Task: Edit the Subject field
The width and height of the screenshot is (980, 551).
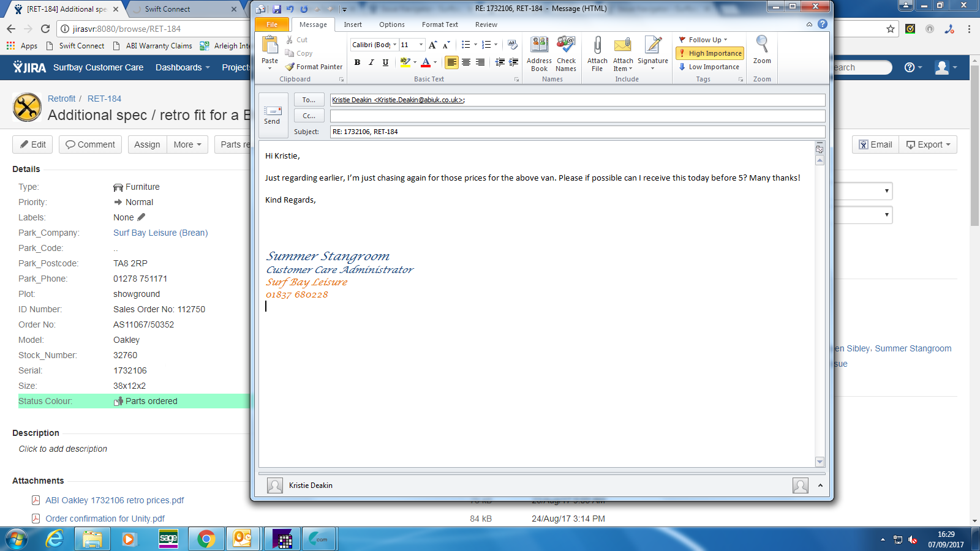Action: click(x=578, y=132)
